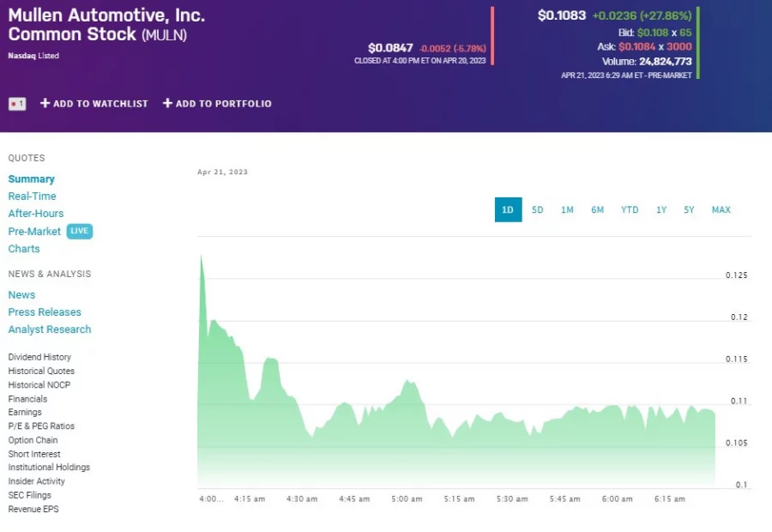Open the 1M chart timeframe

[x=567, y=209]
